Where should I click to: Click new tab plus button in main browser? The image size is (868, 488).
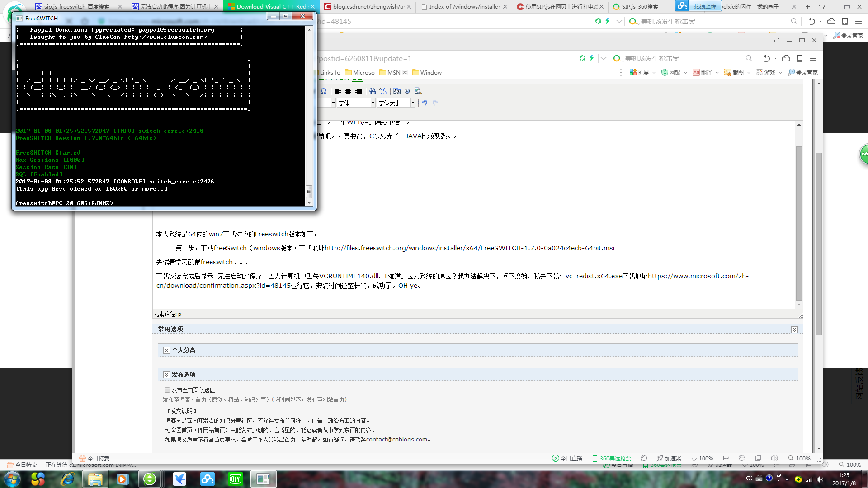coord(808,6)
